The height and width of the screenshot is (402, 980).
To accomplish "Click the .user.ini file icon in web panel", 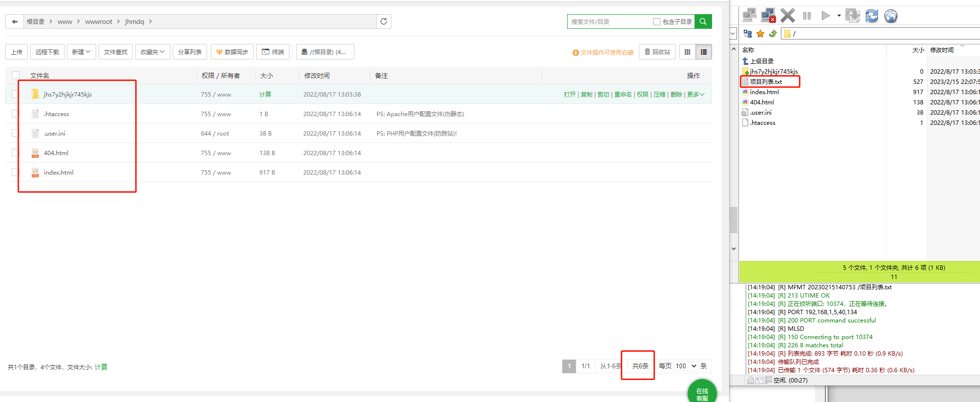I will (x=35, y=133).
